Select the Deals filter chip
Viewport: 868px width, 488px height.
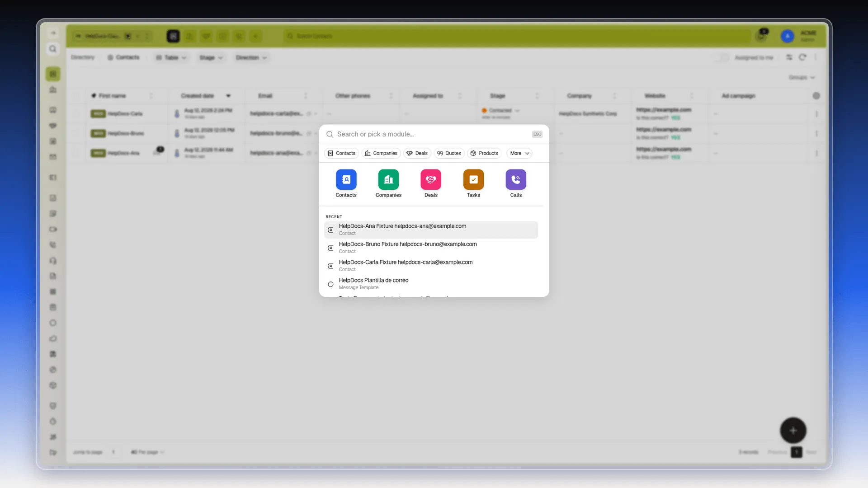click(417, 153)
